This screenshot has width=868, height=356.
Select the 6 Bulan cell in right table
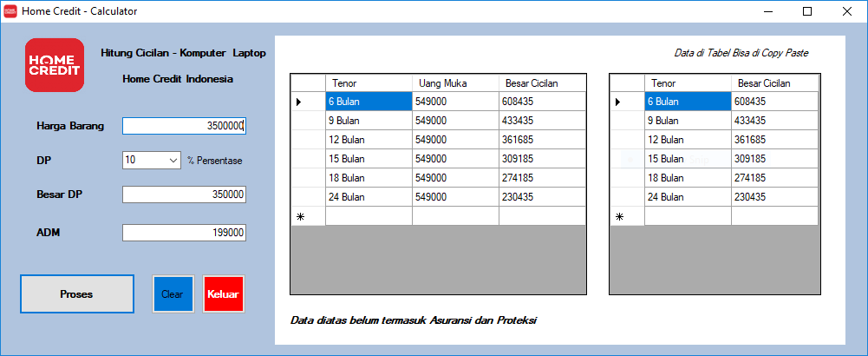click(689, 102)
